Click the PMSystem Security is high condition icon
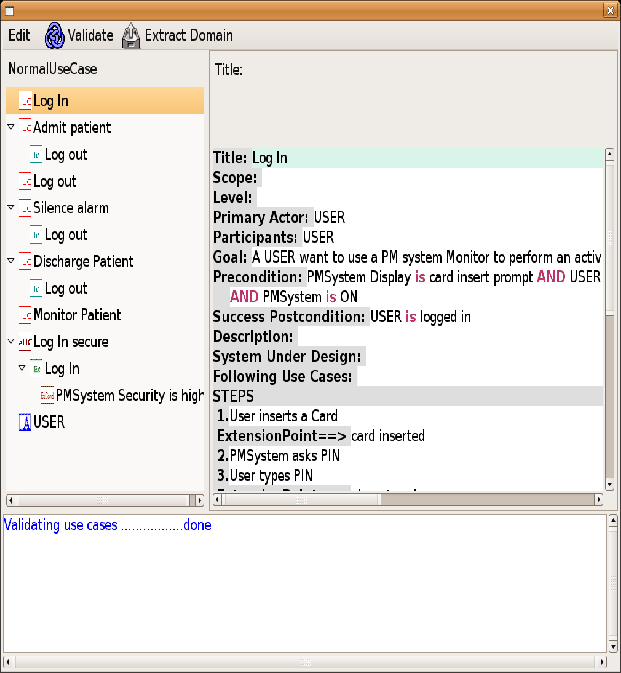This screenshot has height=673, width=621. pos(47,395)
